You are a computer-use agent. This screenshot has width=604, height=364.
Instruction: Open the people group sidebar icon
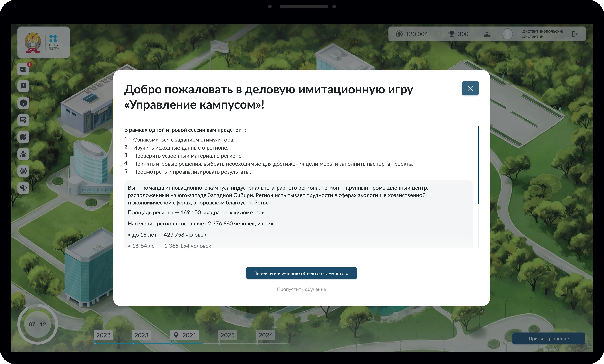click(23, 154)
